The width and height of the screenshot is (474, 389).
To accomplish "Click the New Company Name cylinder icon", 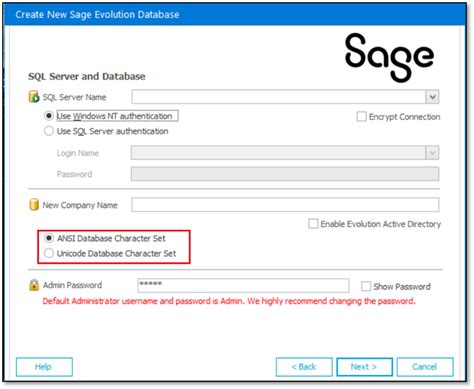I will (x=34, y=205).
